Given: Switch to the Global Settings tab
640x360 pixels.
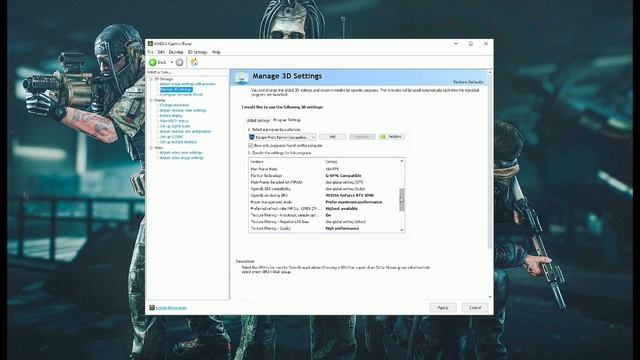Looking at the screenshot, I should coord(258,120).
